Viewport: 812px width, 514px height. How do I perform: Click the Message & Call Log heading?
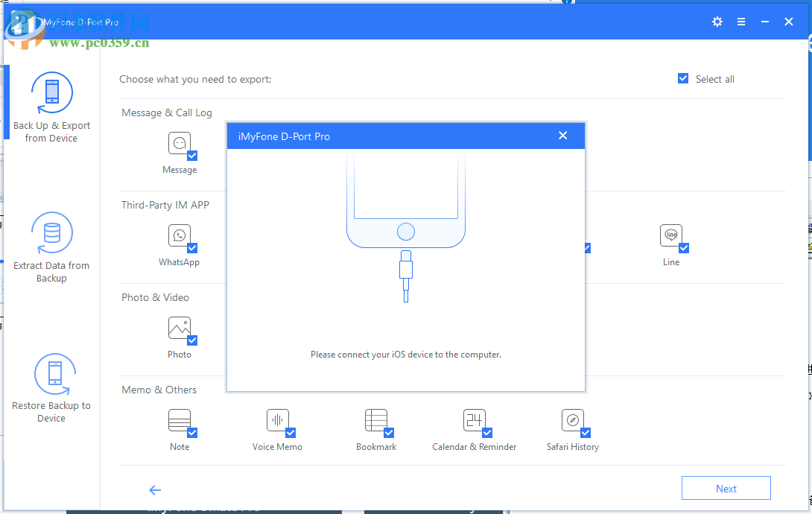167,112
